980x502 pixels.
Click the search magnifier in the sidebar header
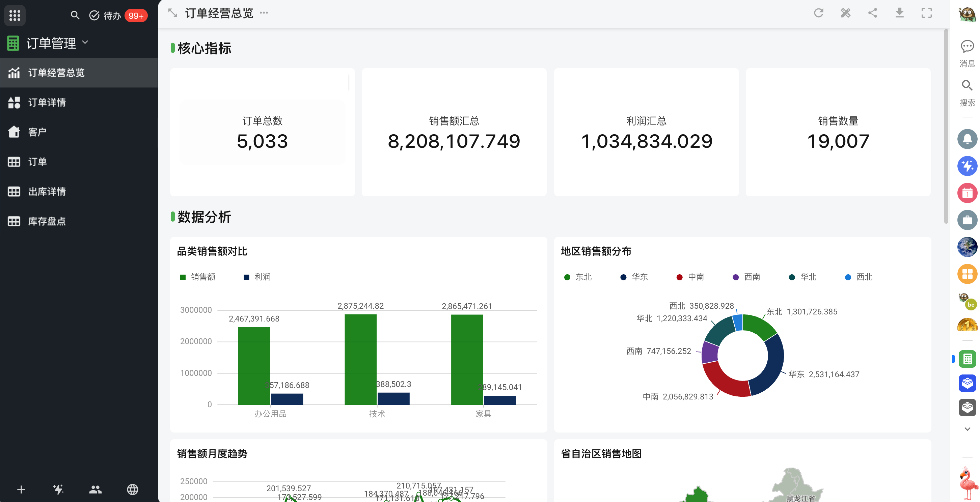[75, 16]
